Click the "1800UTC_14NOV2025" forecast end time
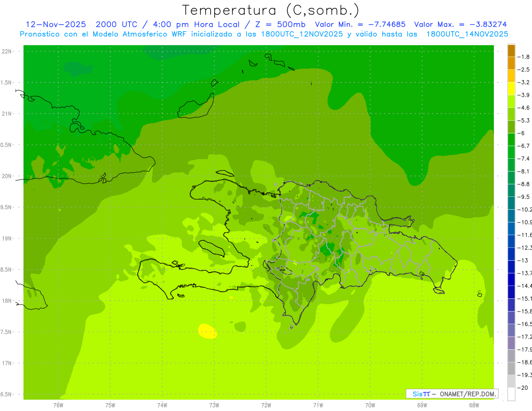This screenshot has width=532, height=411. [x=467, y=34]
